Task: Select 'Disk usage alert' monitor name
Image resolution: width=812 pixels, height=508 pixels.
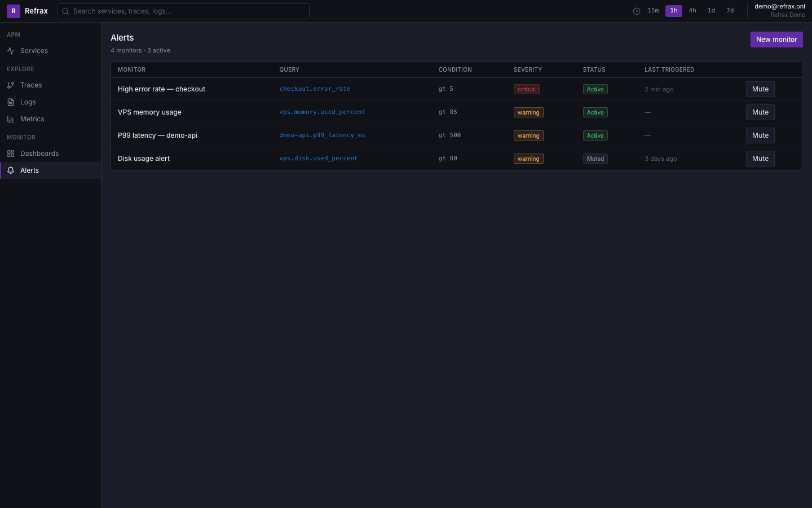Action: tap(144, 159)
